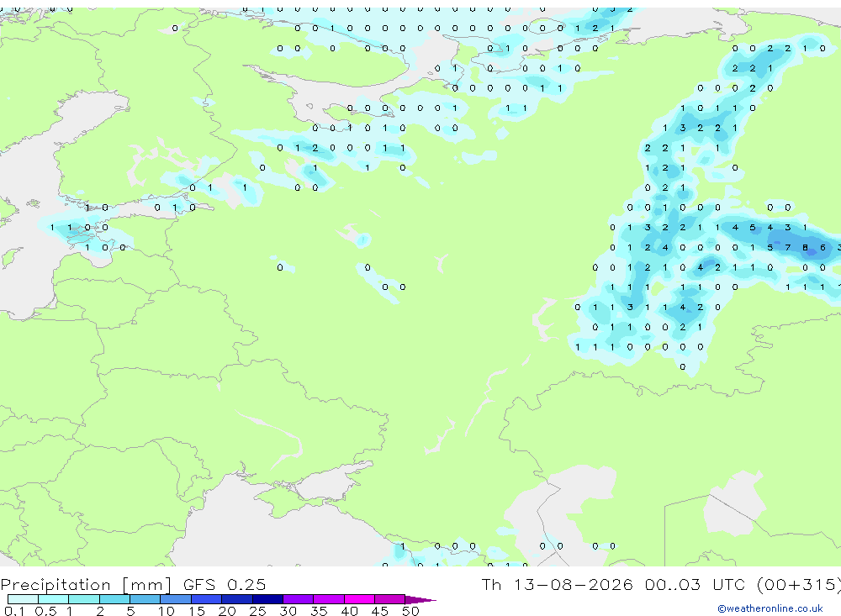841x616 pixels.
Task: Click the '50' legend scale label
Action: click(410, 611)
